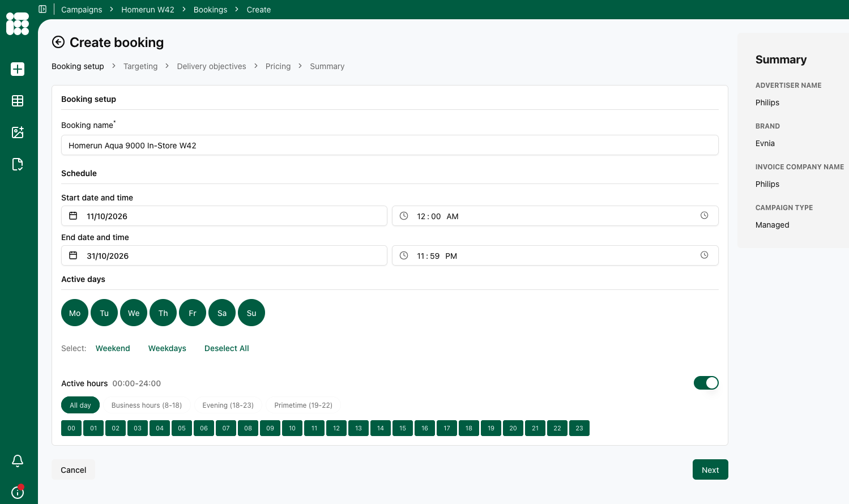Viewport: 849px width, 504px height.
Task: Choose the Evening (18-23) preset
Action: 228,405
